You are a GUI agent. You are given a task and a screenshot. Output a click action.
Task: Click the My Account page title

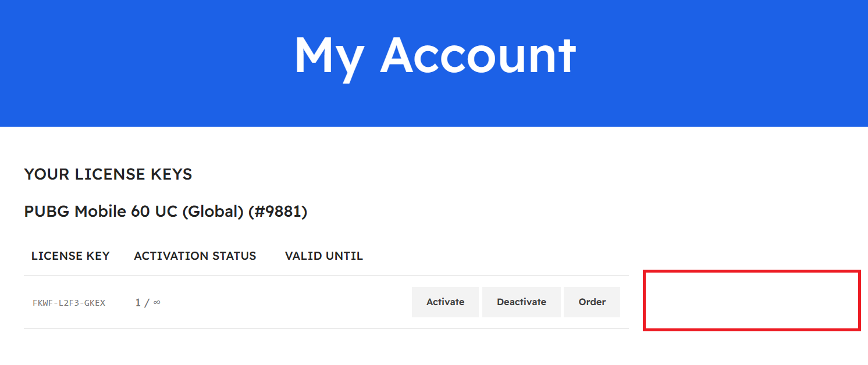coord(435,55)
